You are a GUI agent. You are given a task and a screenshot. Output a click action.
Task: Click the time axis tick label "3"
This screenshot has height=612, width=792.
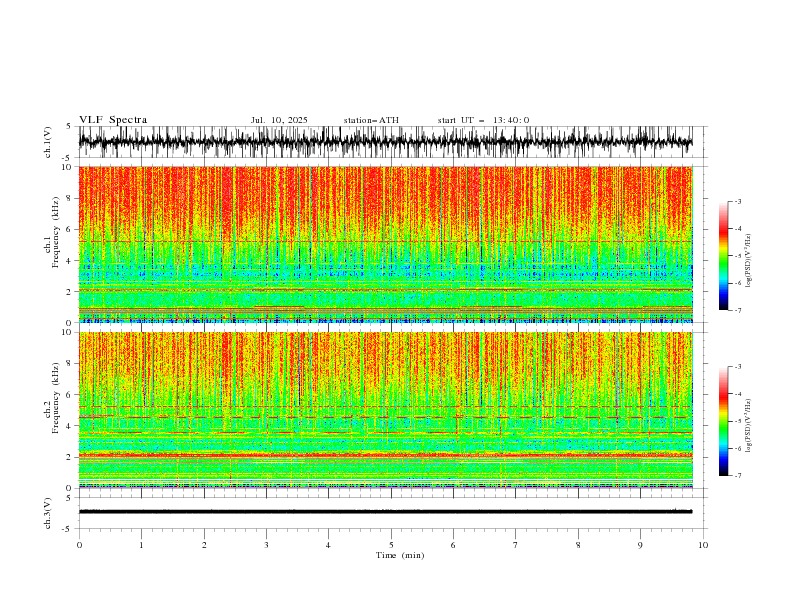pyautogui.click(x=266, y=545)
